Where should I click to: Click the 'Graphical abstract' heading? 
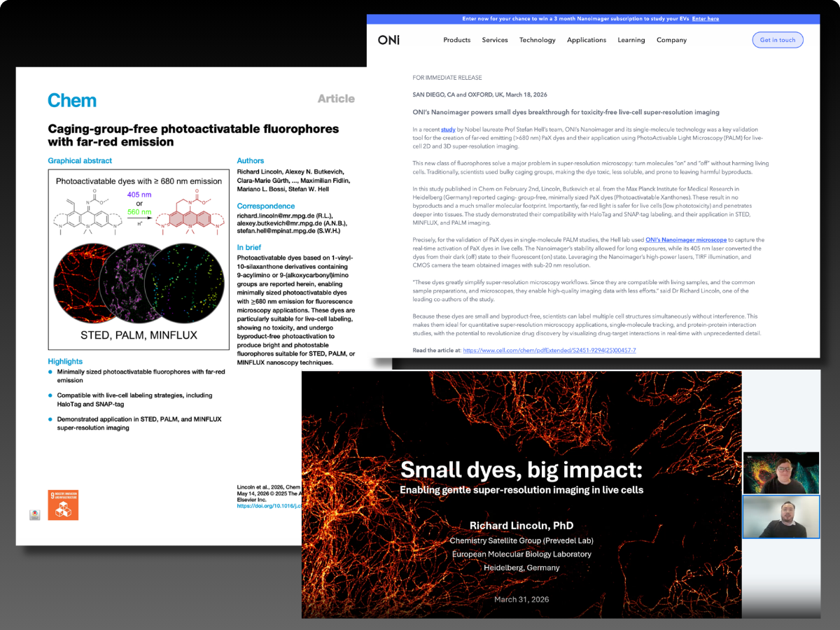pos(79,161)
